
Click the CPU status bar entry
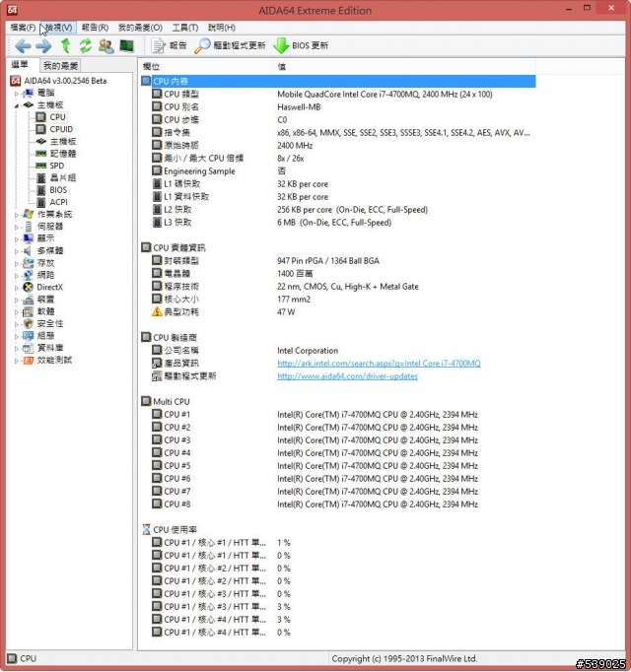[23, 659]
